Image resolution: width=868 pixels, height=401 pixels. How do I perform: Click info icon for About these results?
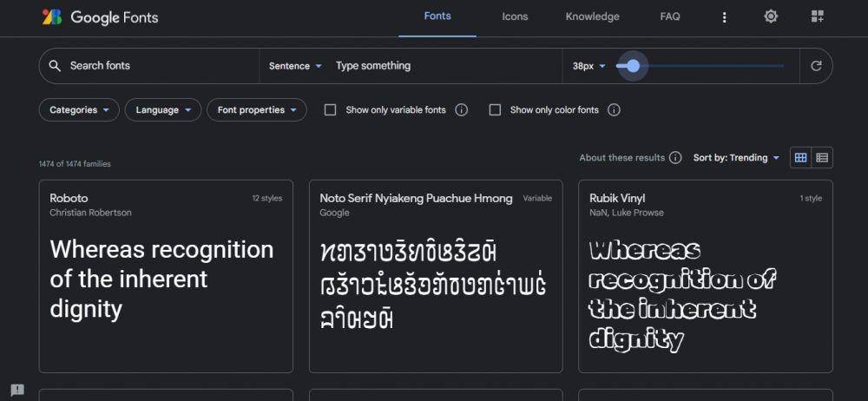click(x=675, y=158)
